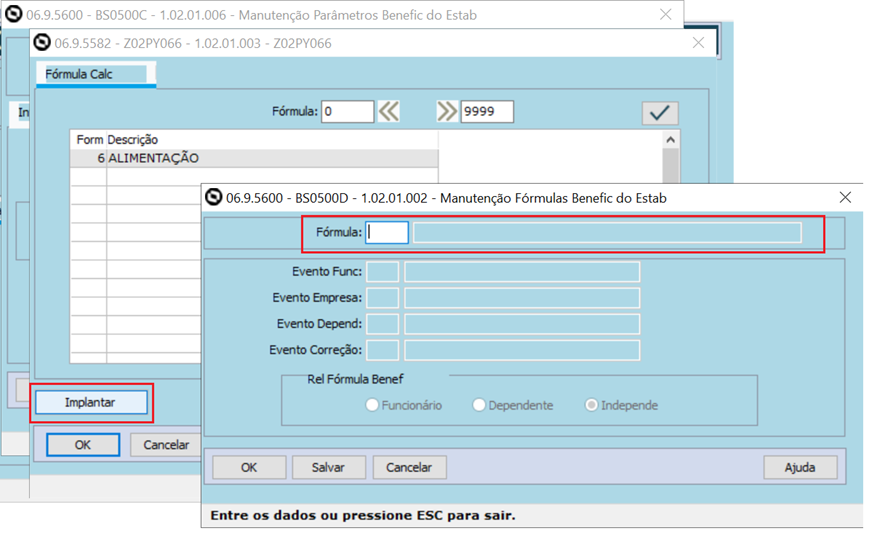This screenshot has height=536, width=885.
Task: Switch to the Fórmula Calc tab
Action: 95,74
